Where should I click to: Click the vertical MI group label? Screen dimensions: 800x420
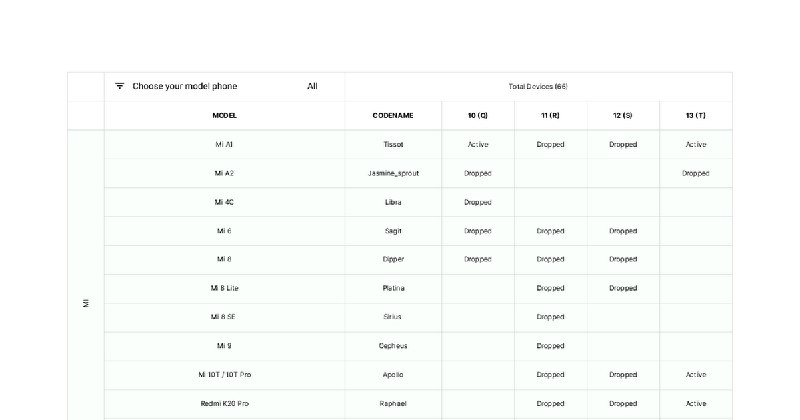pos(86,303)
